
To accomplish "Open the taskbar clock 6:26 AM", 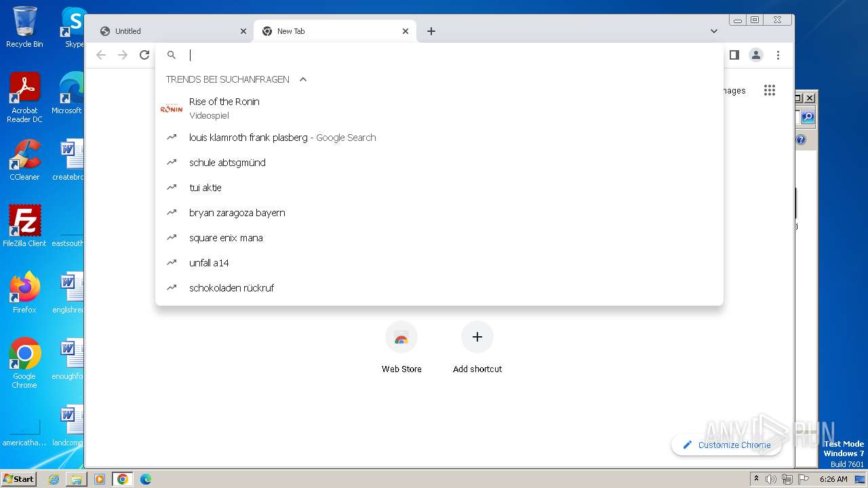I will tap(833, 479).
